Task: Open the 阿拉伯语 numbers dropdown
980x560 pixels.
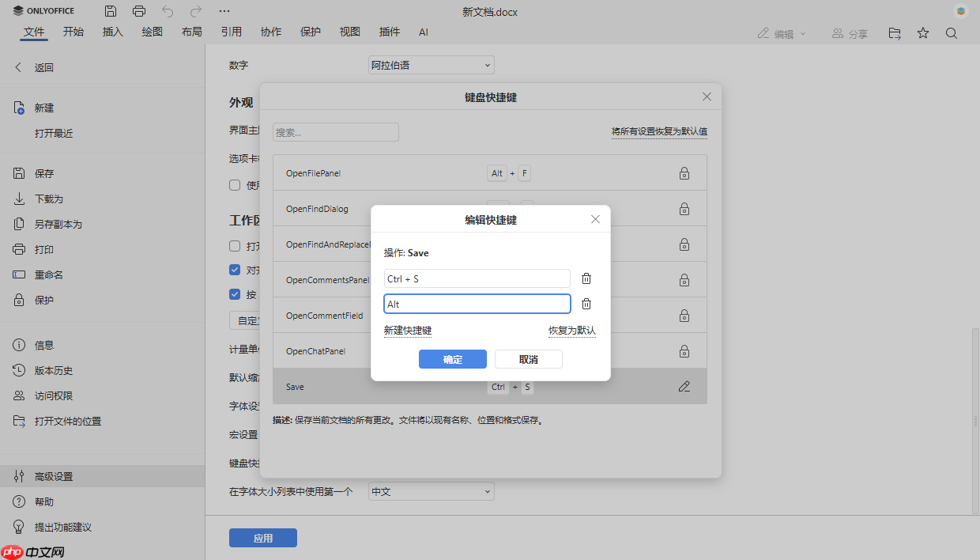Action: point(431,64)
